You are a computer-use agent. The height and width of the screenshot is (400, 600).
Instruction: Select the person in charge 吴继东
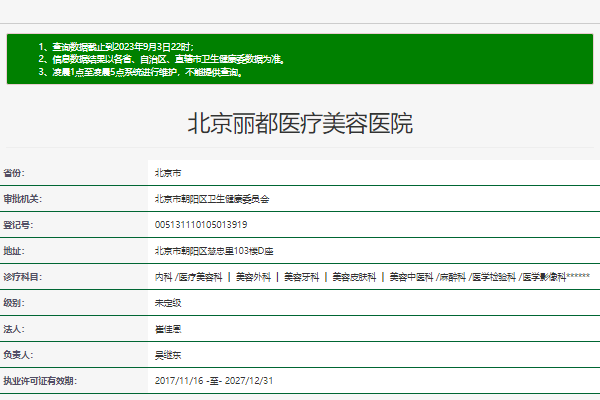[168, 355]
